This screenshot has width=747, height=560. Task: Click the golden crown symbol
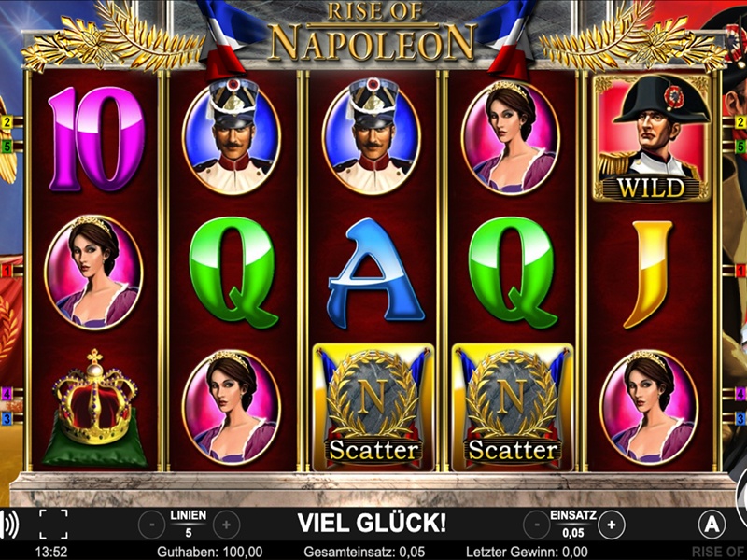coord(95,408)
